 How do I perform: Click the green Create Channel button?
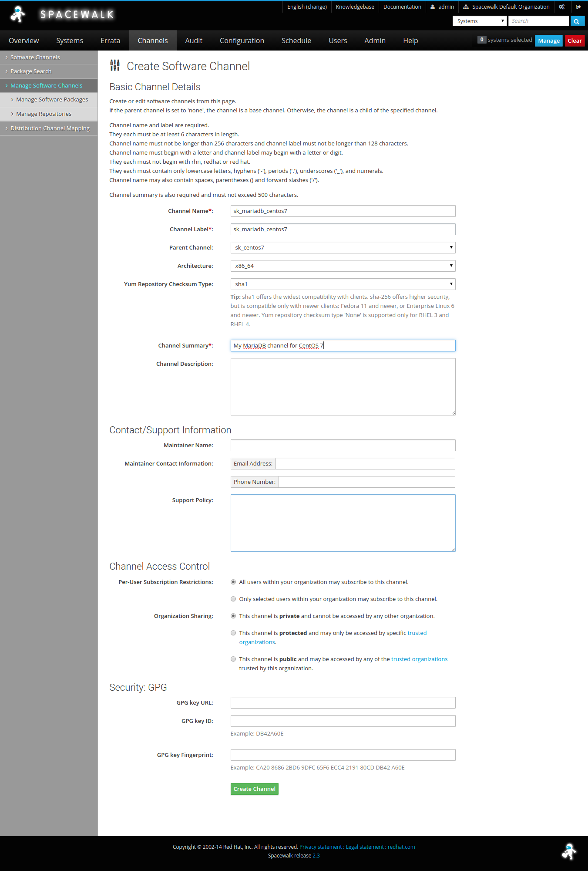[255, 789]
